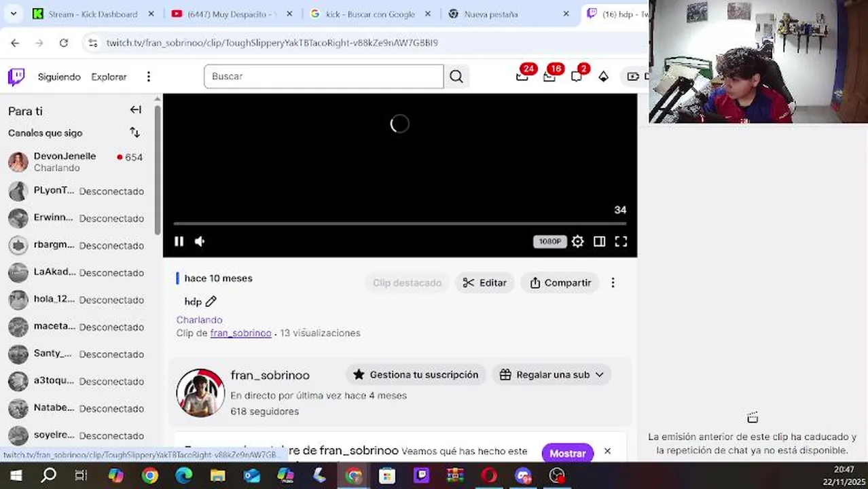Enter fullscreen on the clip

pos(621,241)
